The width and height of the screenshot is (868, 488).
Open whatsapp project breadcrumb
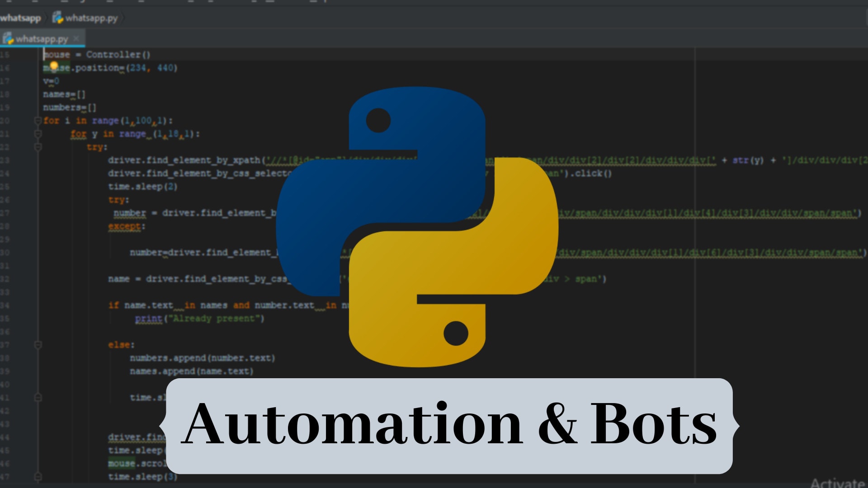click(20, 18)
